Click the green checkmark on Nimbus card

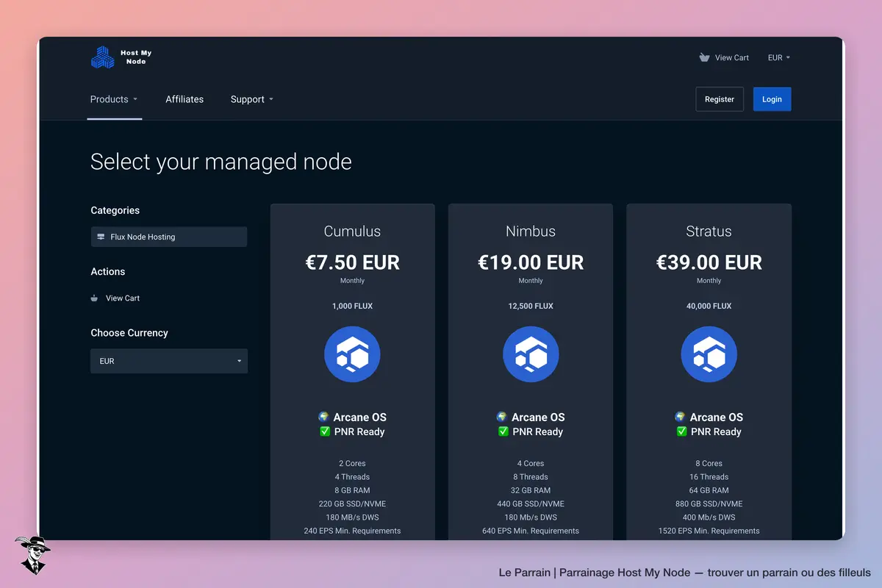tap(503, 431)
